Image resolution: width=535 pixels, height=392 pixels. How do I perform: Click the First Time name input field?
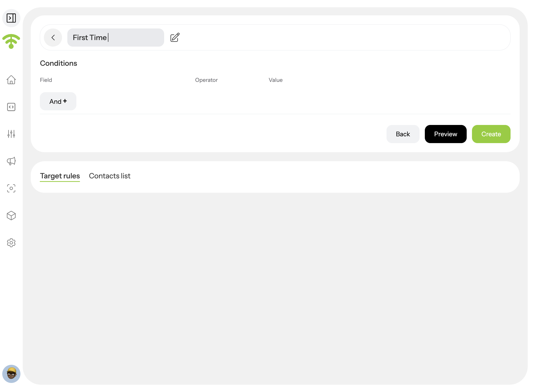tap(116, 38)
